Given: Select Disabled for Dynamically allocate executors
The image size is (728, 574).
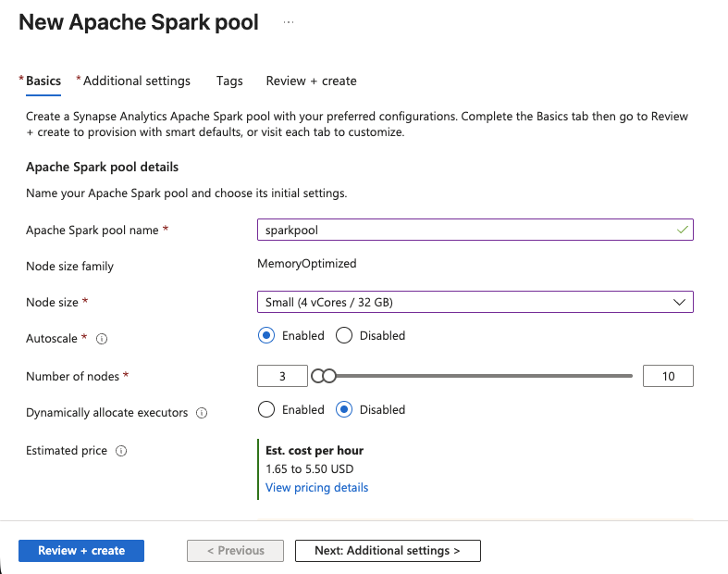Looking at the screenshot, I should pos(344,409).
